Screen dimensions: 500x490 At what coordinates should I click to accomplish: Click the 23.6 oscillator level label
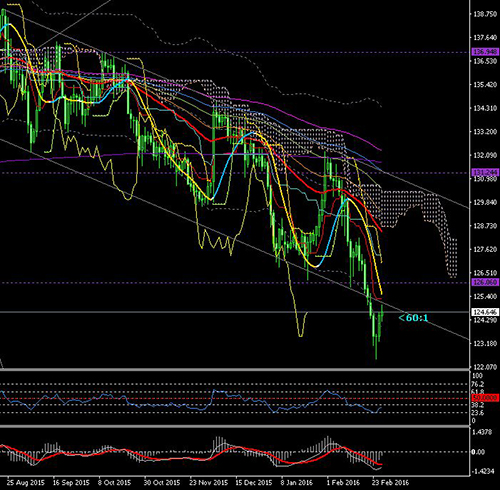[x=478, y=413]
